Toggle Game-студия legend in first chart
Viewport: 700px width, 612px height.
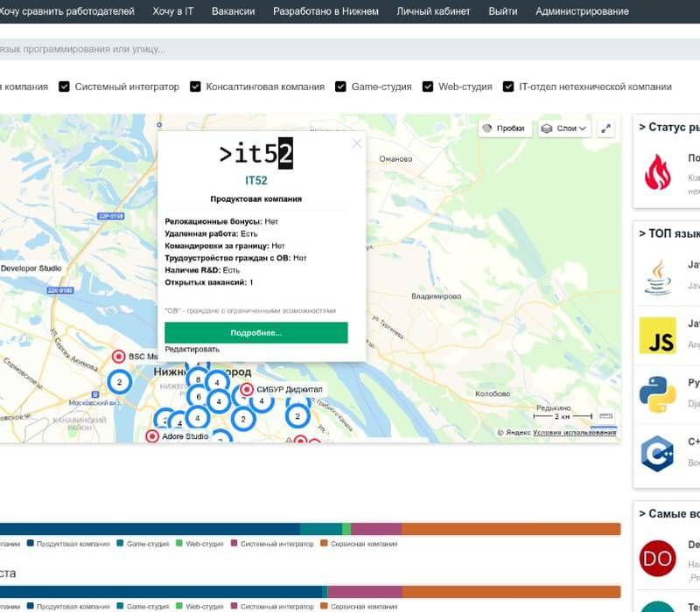point(143,544)
